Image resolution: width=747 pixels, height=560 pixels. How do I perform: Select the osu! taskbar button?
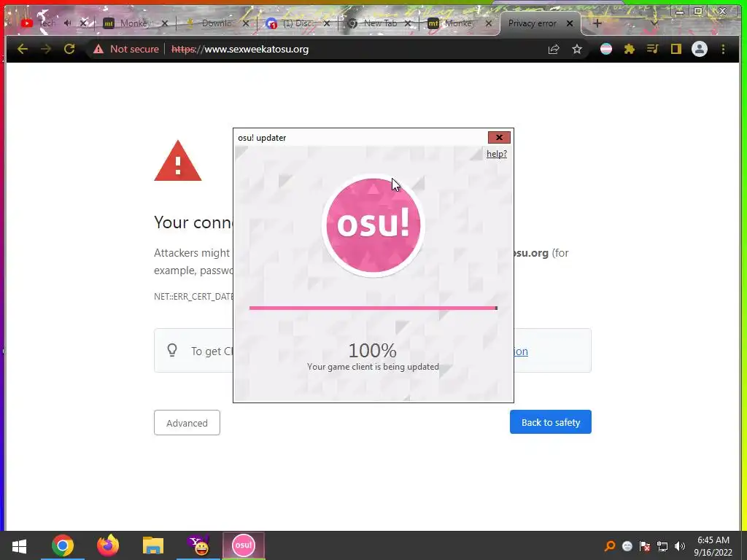pos(244,545)
